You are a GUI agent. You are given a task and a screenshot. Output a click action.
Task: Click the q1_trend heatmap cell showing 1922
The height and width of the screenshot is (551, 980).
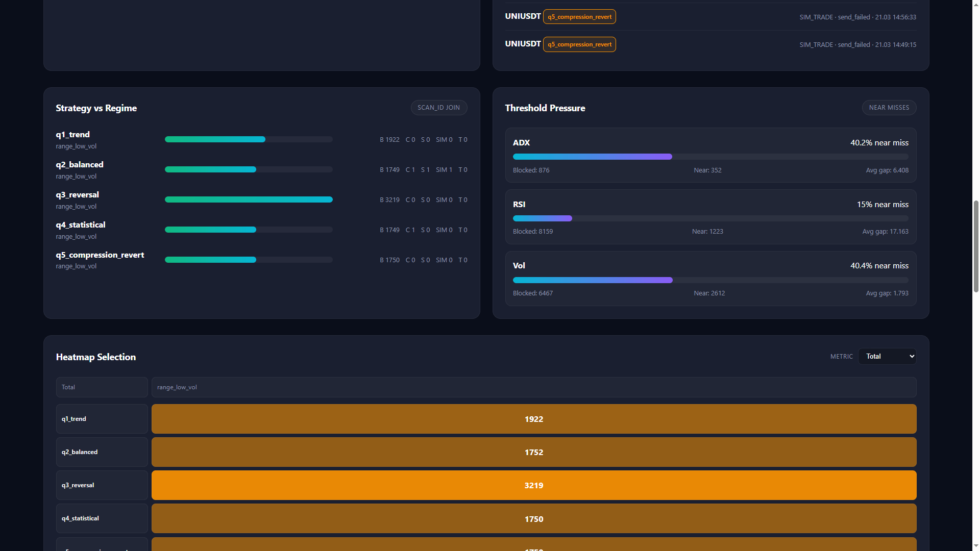click(533, 419)
